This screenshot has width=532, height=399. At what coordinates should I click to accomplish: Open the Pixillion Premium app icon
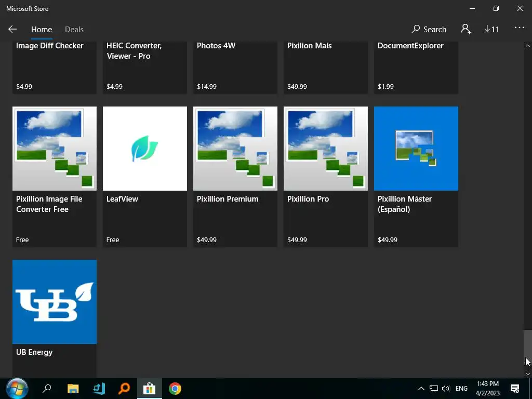point(235,149)
